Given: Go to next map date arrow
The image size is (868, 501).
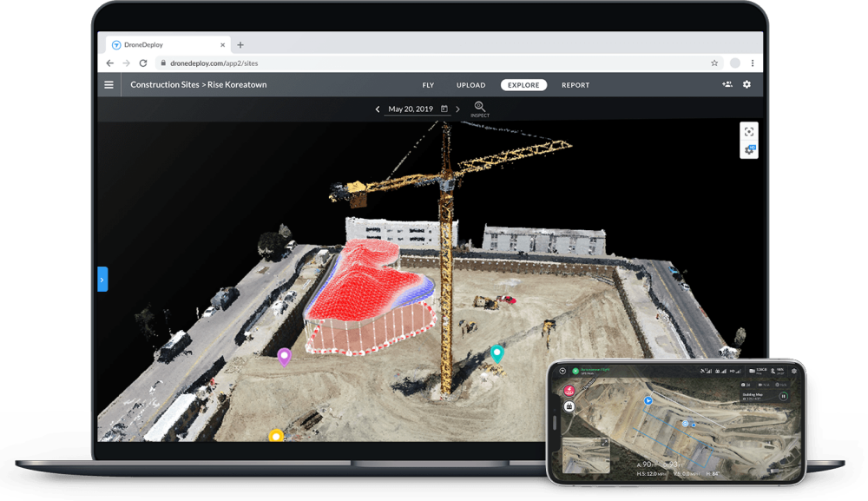Looking at the screenshot, I should click(458, 109).
